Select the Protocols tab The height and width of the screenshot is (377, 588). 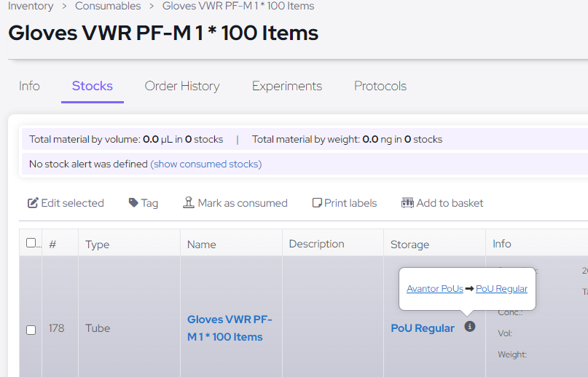coord(380,86)
